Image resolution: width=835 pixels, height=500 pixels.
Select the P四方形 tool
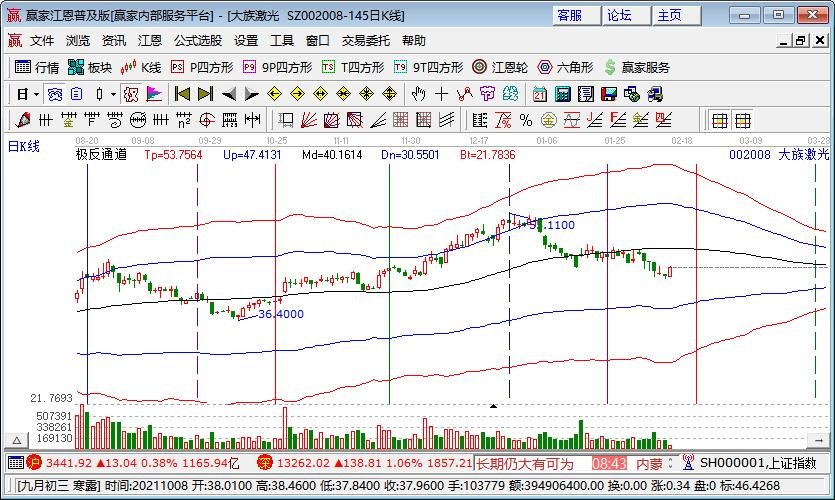pos(202,67)
